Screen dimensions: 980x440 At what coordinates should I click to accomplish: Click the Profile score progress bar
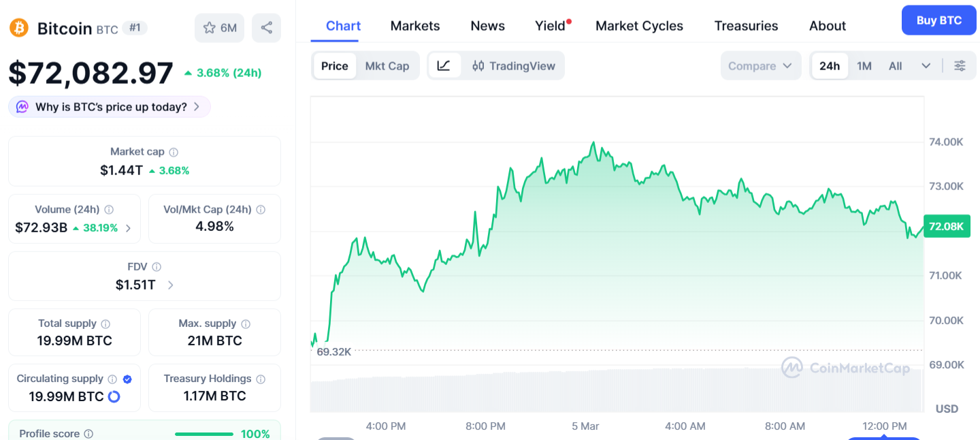[x=203, y=433]
